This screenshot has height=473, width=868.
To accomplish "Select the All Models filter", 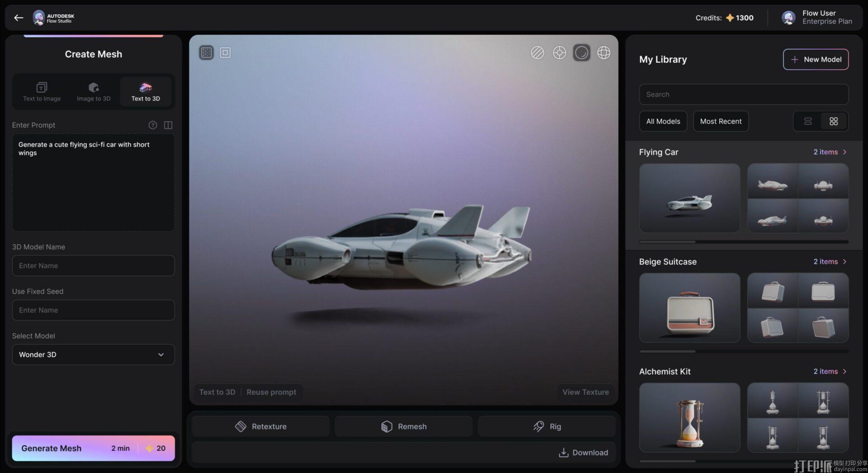I will coord(662,121).
